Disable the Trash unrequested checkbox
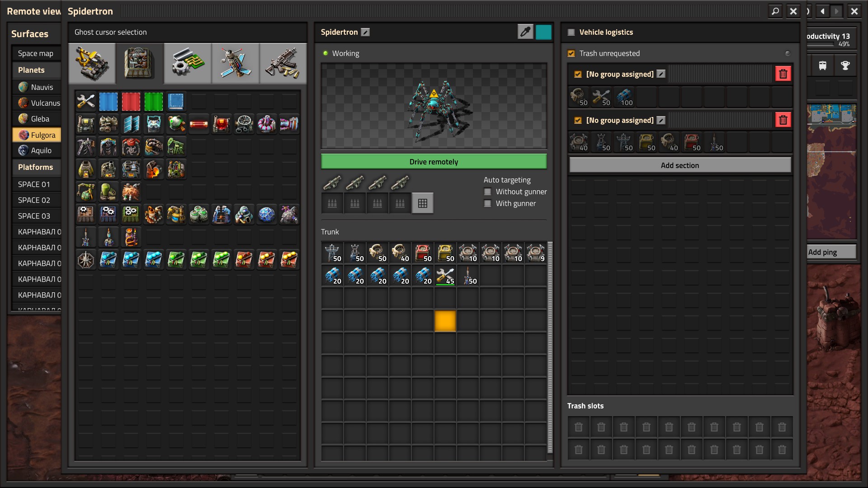The width and height of the screenshot is (868, 488). tap(571, 53)
